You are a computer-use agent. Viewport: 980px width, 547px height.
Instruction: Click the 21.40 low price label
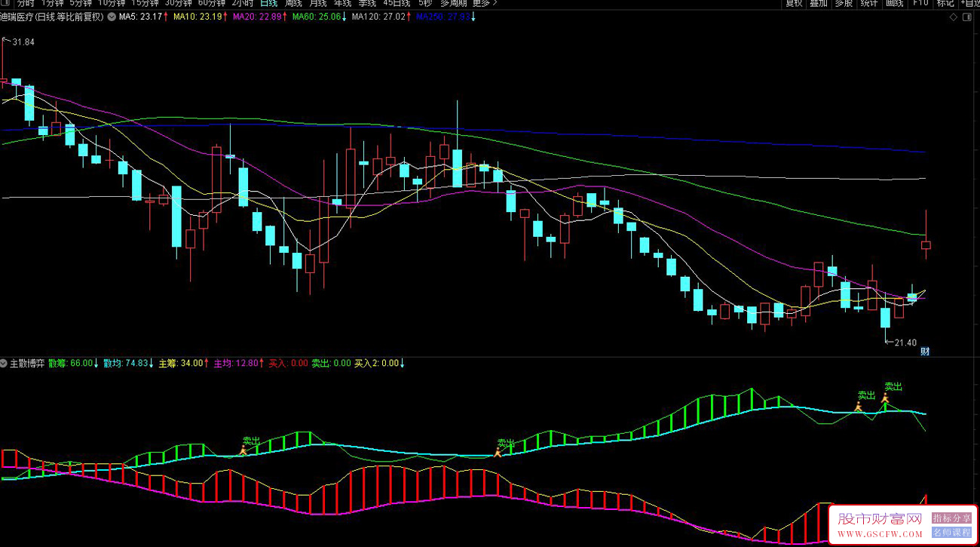(x=905, y=343)
